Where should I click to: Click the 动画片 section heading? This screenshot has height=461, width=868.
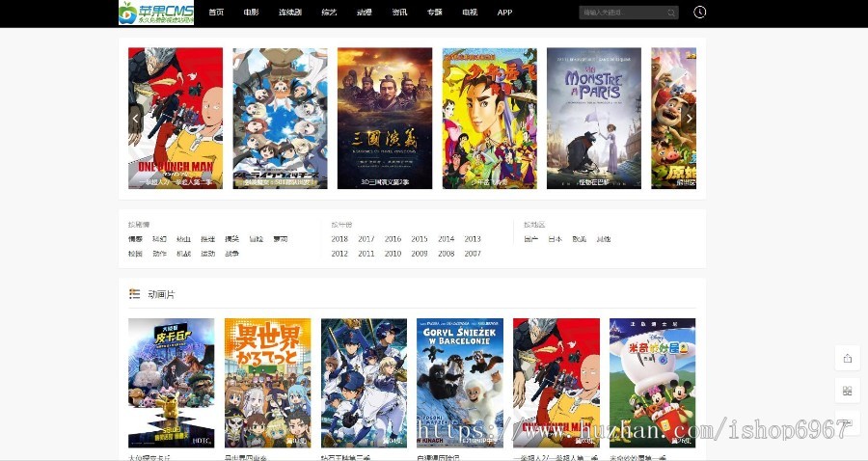tap(161, 294)
